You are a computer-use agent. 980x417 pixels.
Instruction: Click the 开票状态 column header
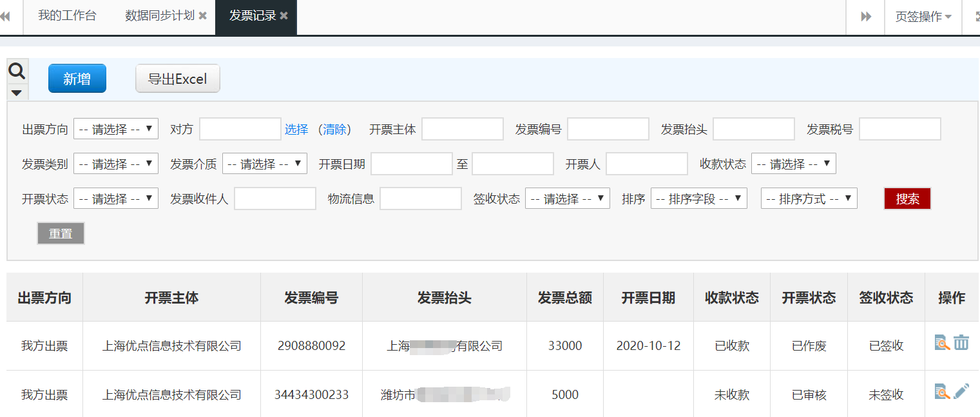click(x=809, y=297)
